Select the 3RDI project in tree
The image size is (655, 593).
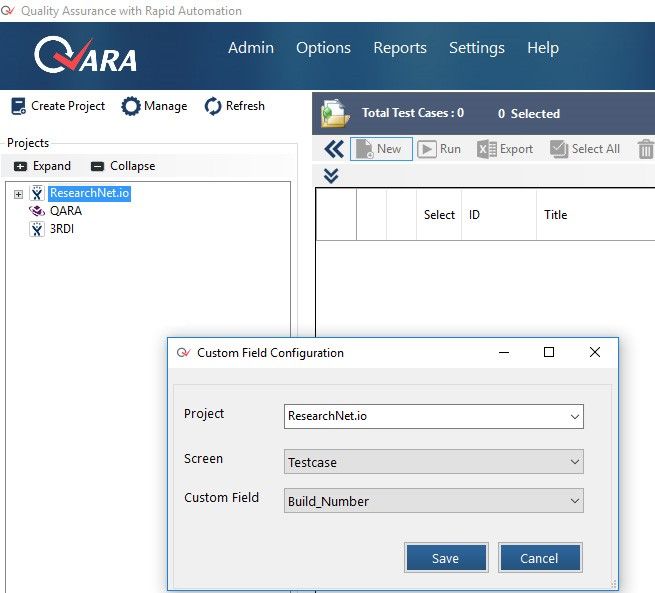tap(61, 229)
